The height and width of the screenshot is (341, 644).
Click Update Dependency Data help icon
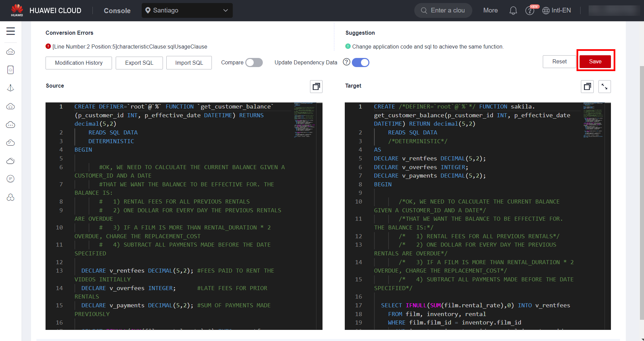[346, 62]
